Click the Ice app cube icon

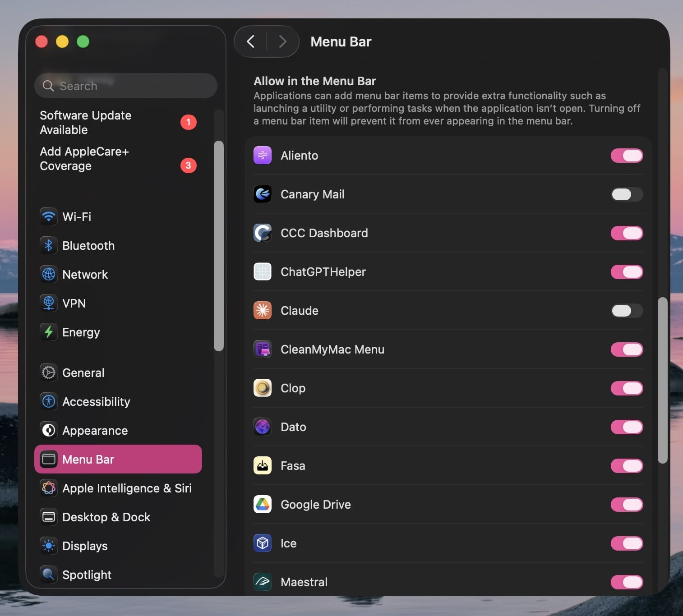[x=263, y=543]
